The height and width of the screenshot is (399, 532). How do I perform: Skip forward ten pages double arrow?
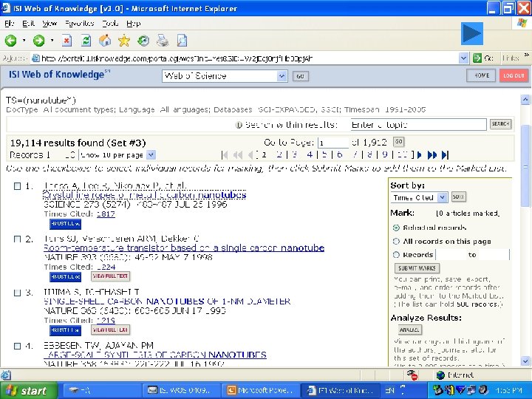[x=432, y=155]
